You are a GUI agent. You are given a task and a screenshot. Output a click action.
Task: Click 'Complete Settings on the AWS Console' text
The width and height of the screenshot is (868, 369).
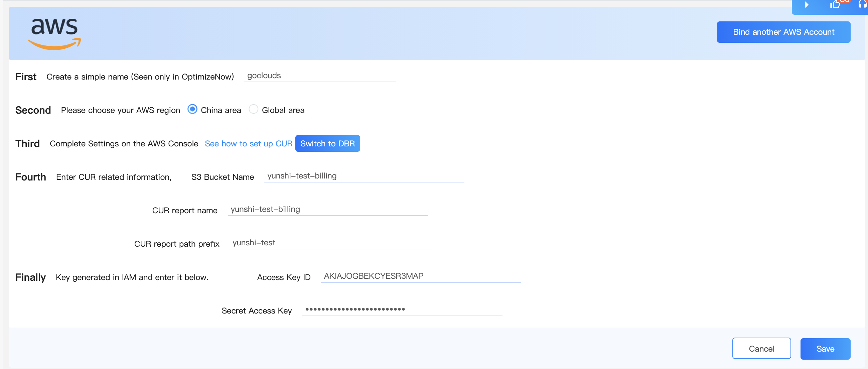tap(124, 144)
